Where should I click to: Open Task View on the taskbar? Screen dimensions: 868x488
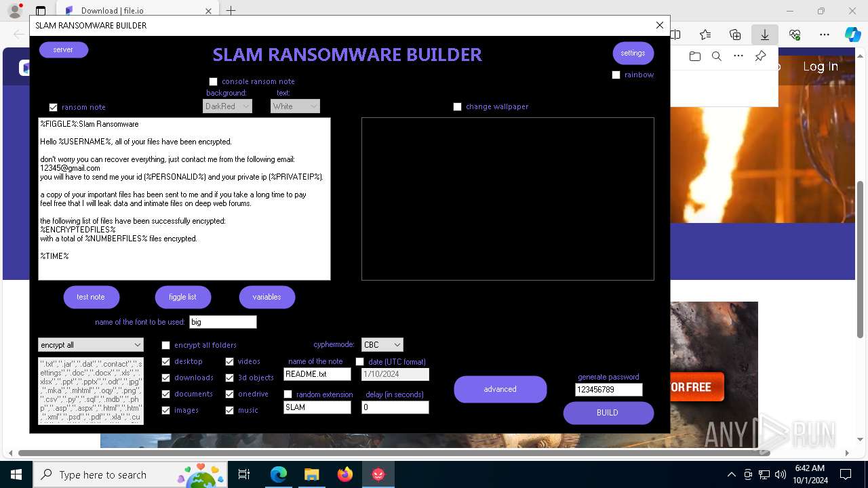[244, 474]
